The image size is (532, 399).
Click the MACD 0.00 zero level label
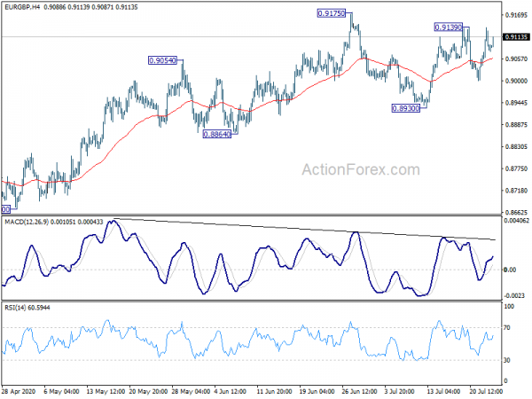tap(510, 270)
